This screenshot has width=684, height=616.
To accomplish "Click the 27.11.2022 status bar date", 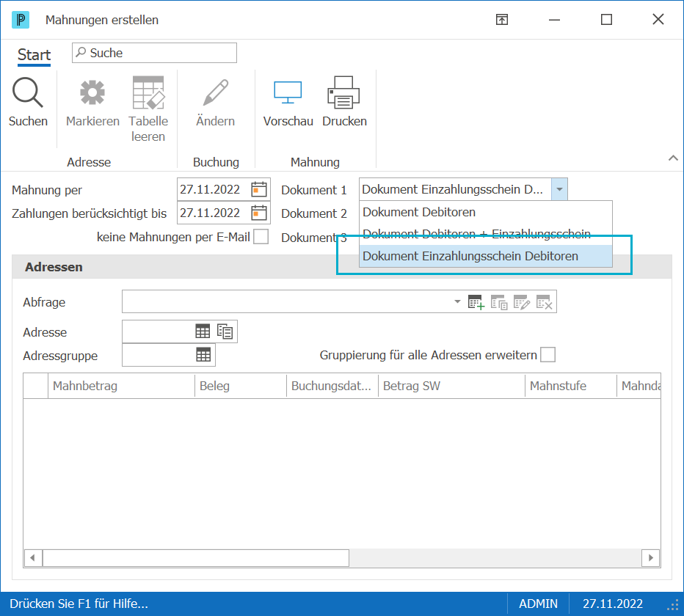I will pyautogui.click(x=613, y=604).
